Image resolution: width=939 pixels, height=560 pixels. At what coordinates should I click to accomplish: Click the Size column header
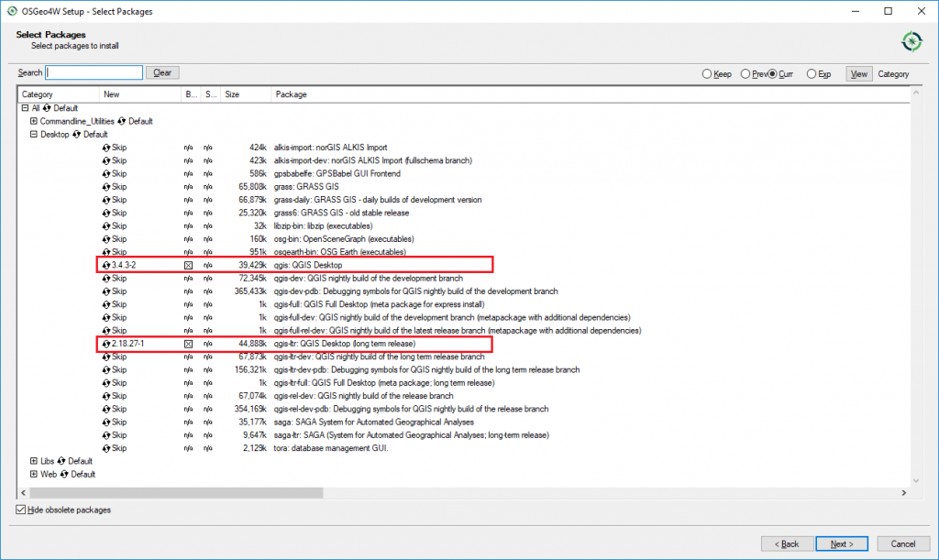point(246,94)
